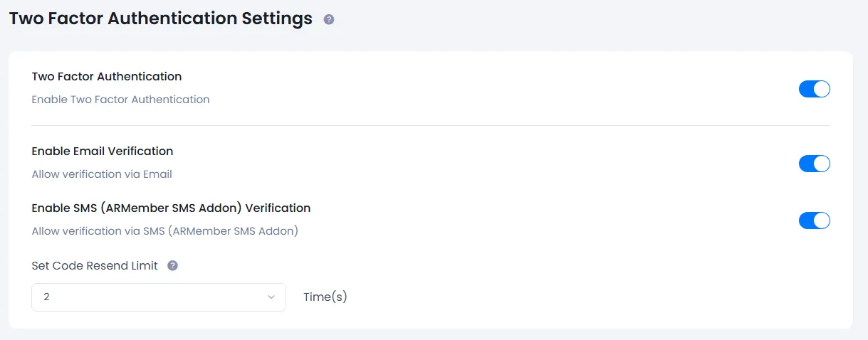This screenshot has height=340, width=868.
Task: Open the Code Resend Limit dropdown
Action: [x=158, y=297]
